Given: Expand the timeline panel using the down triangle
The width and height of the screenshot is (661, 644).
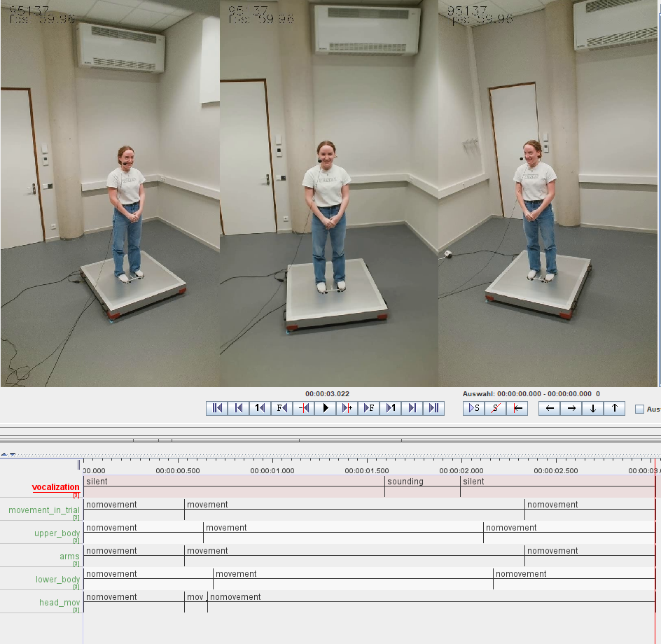Looking at the screenshot, I should pyautogui.click(x=12, y=454).
